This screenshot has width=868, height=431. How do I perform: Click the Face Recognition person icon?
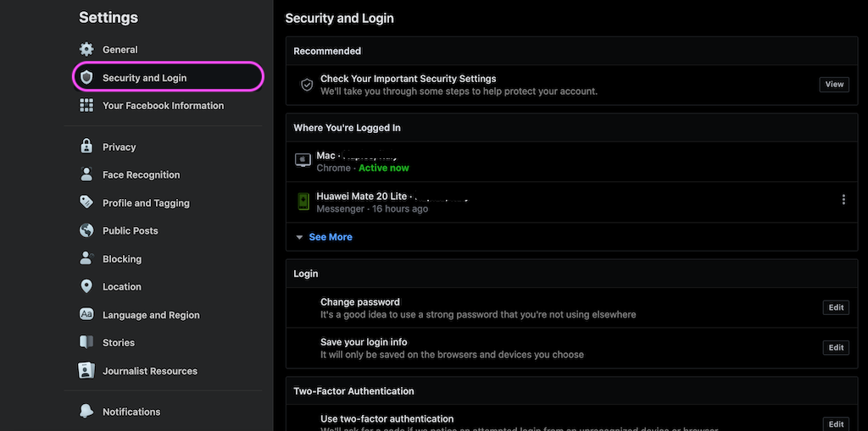[x=86, y=174]
